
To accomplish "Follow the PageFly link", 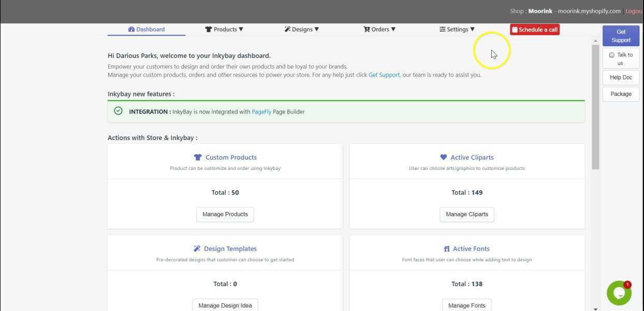I will (261, 112).
